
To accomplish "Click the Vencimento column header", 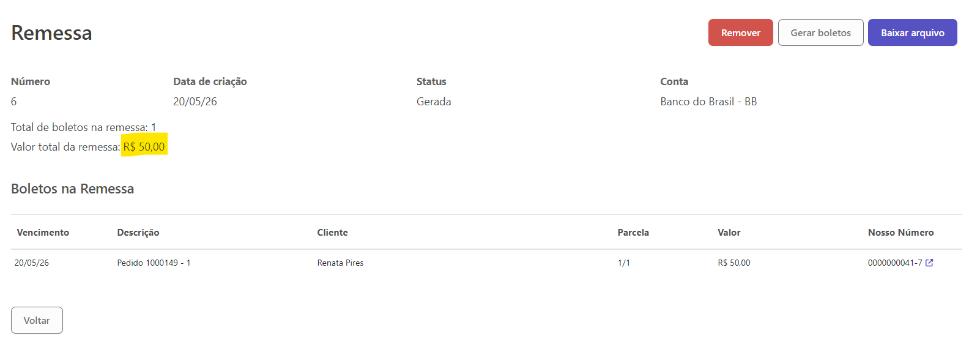I will click(x=43, y=233).
